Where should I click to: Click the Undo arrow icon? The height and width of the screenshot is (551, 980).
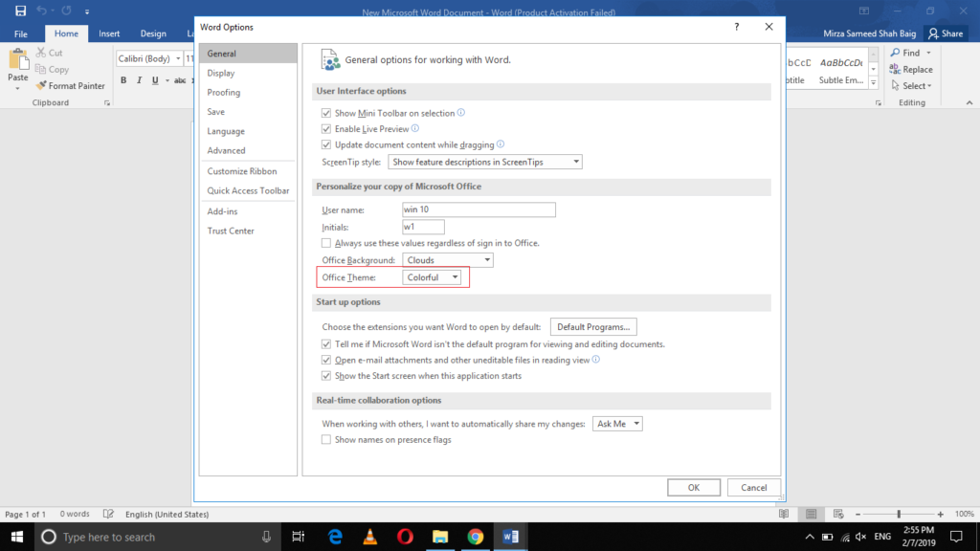click(41, 11)
